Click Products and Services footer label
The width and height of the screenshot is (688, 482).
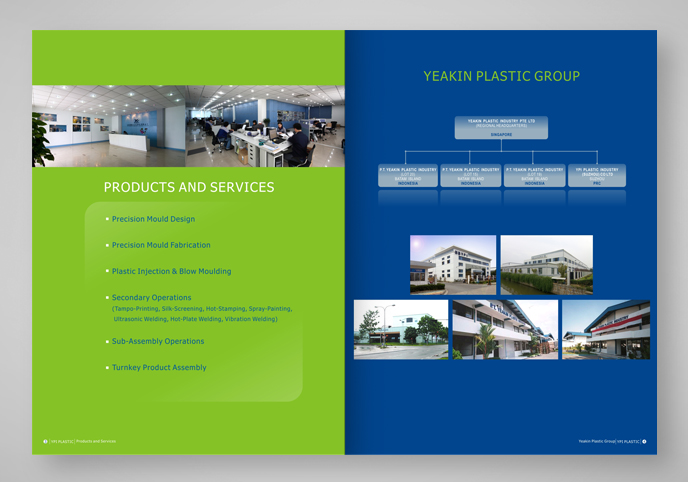point(96,441)
